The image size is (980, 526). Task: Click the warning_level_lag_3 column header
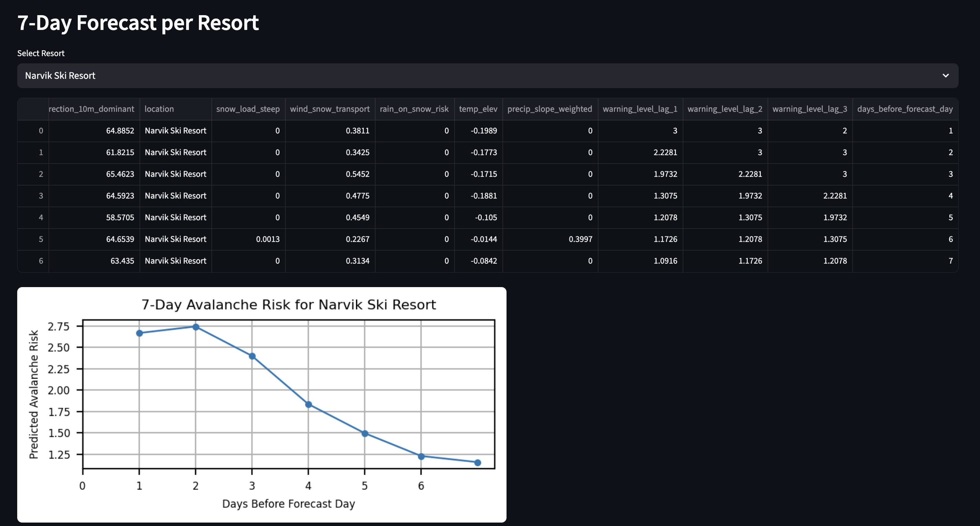810,109
